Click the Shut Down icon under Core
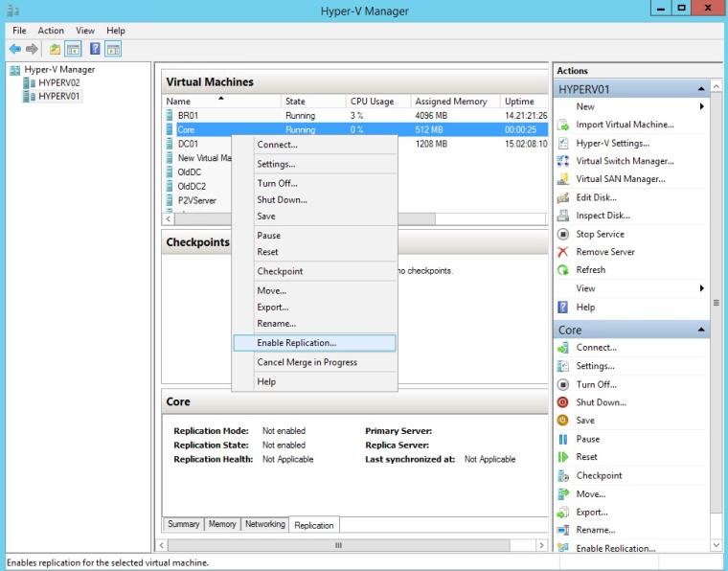 (x=563, y=402)
